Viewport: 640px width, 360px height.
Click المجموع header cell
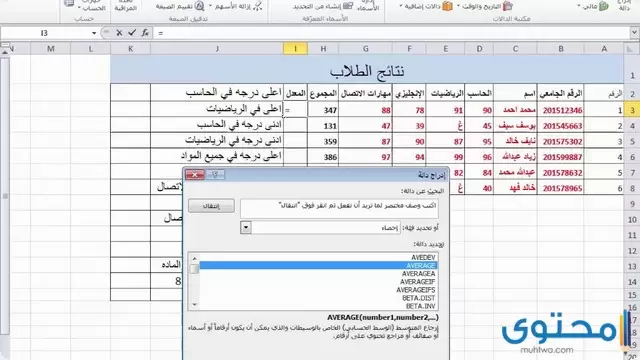pyautogui.click(x=323, y=93)
